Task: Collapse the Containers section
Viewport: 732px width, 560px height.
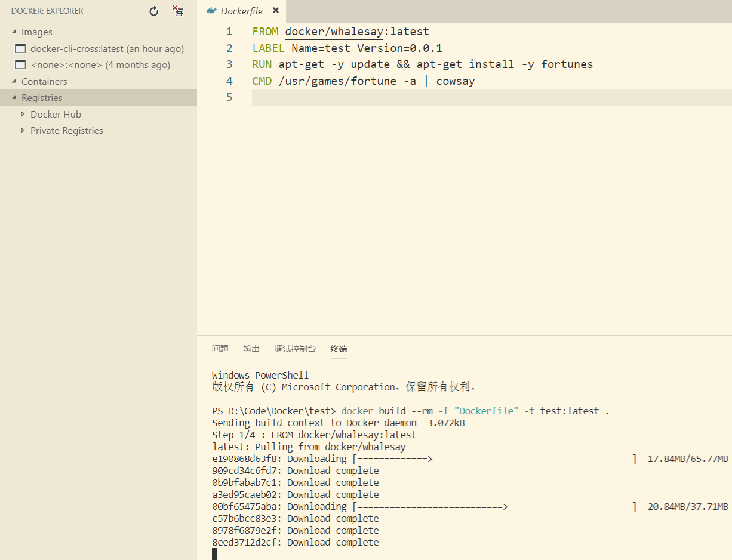Action: 14,81
